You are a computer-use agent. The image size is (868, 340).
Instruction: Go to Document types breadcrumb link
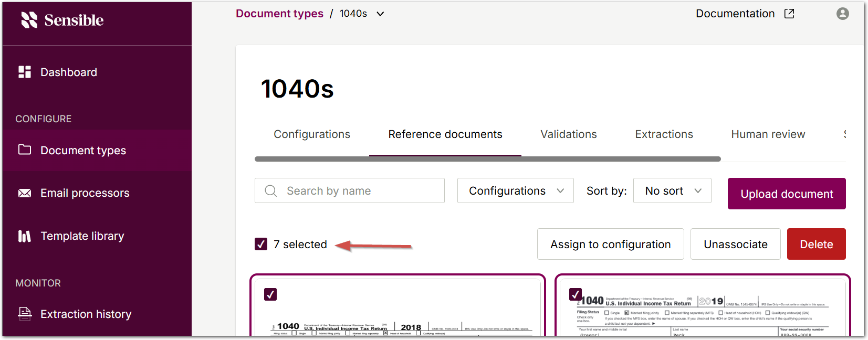click(279, 14)
